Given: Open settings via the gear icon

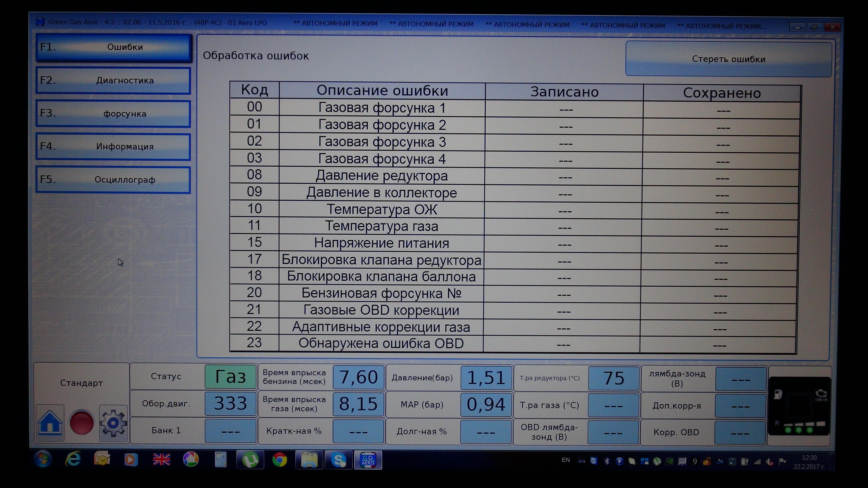Looking at the screenshot, I should [x=114, y=423].
